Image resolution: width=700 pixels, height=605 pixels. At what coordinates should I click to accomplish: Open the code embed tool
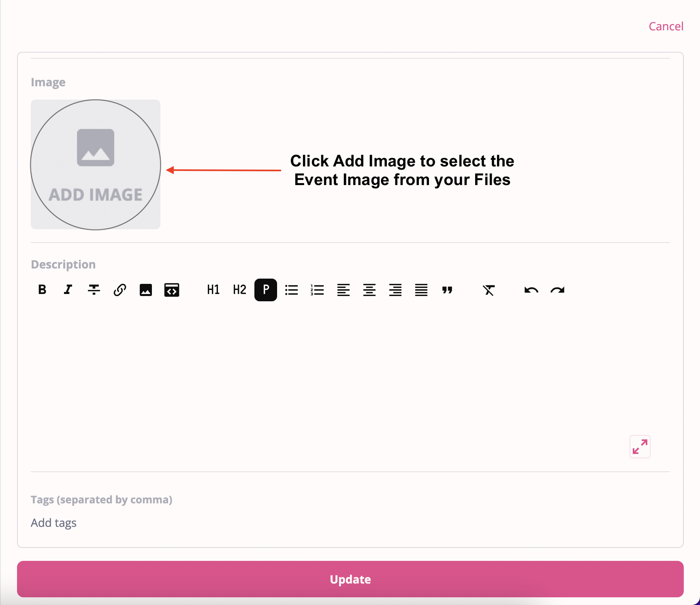click(171, 290)
